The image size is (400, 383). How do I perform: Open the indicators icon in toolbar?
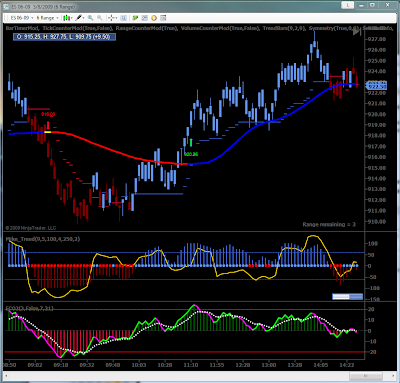144,18
